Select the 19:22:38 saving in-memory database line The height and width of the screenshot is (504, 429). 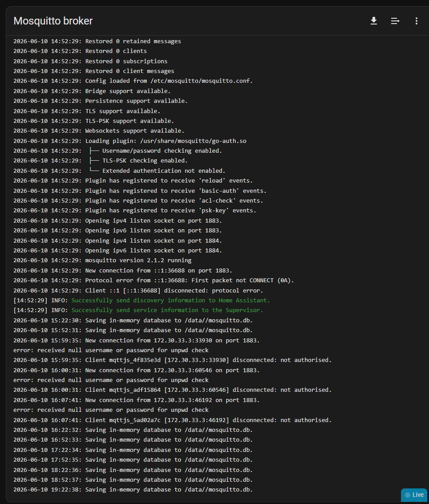[x=133, y=490]
